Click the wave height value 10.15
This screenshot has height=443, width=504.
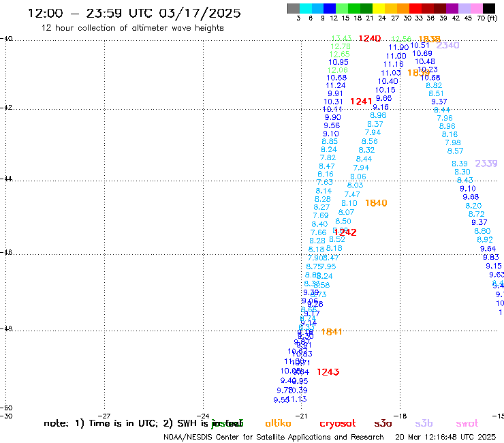[x=385, y=90]
